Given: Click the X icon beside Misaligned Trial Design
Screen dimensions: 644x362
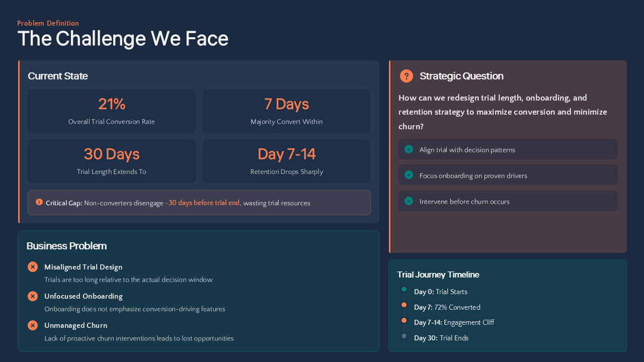Looking at the screenshot, I should pyautogui.click(x=32, y=267).
